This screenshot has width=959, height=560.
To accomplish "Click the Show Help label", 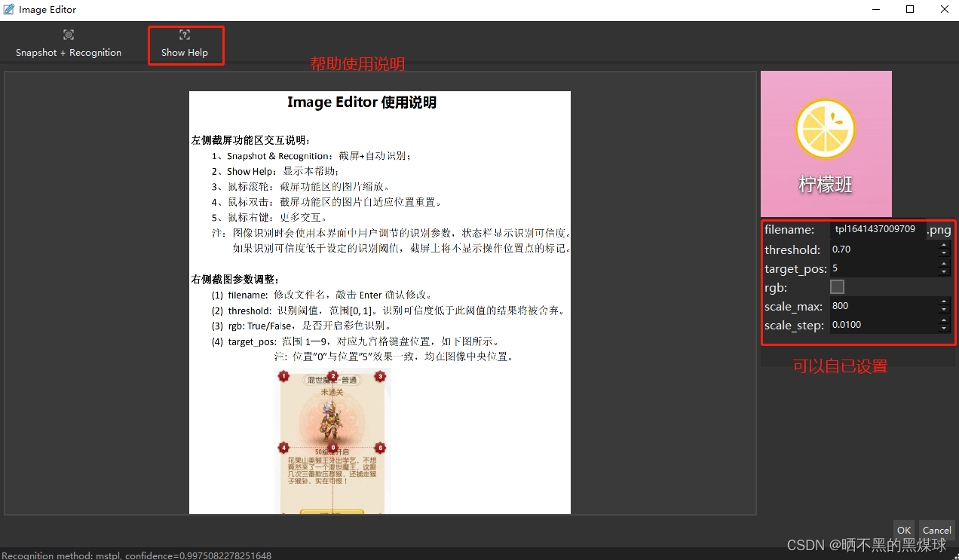I will (185, 53).
